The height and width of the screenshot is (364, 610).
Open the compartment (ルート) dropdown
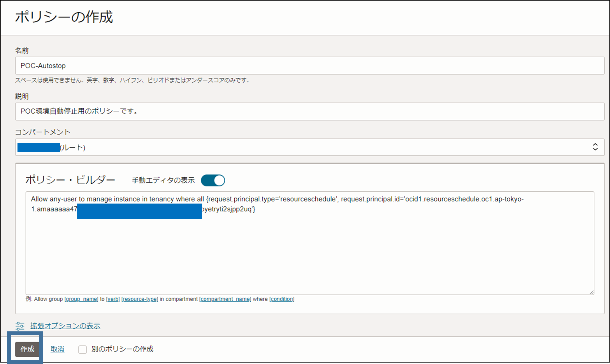coord(291,147)
